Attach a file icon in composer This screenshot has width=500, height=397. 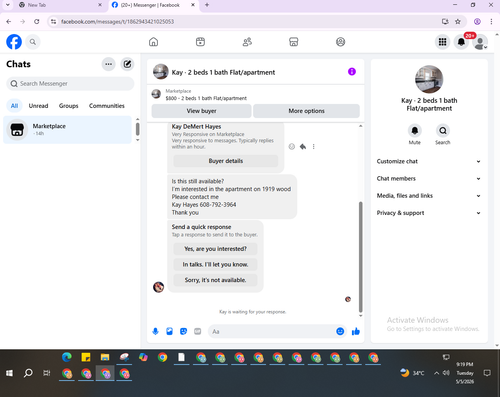click(169, 331)
